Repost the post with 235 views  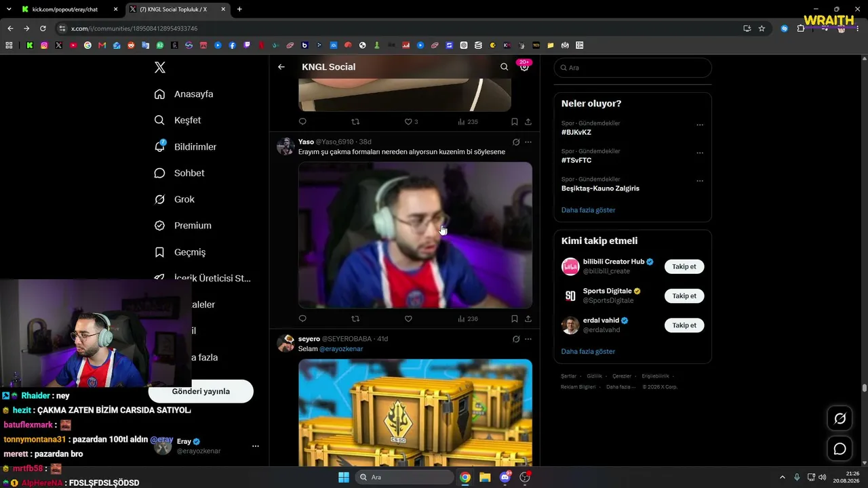click(x=355, y=122)
